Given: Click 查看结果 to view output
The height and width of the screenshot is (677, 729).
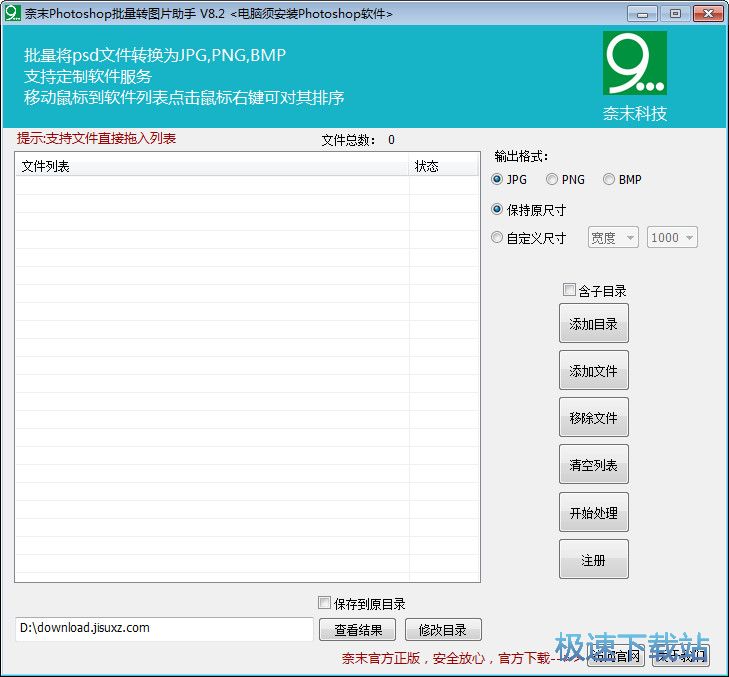Looking at the screenshot, I should click(357, 629).
